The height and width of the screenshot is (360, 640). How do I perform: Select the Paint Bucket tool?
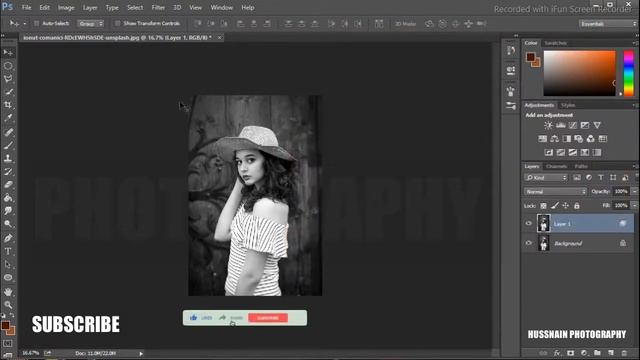[x=8, y=198]
